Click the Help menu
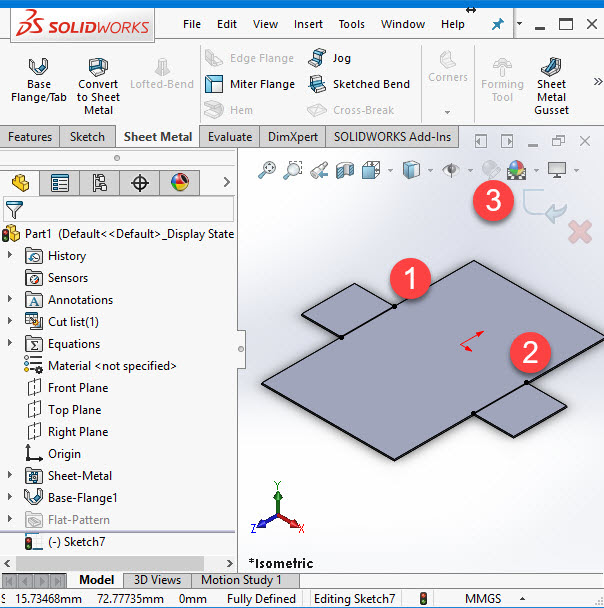Viewport: 604px width, 608px height. [452, 24]
